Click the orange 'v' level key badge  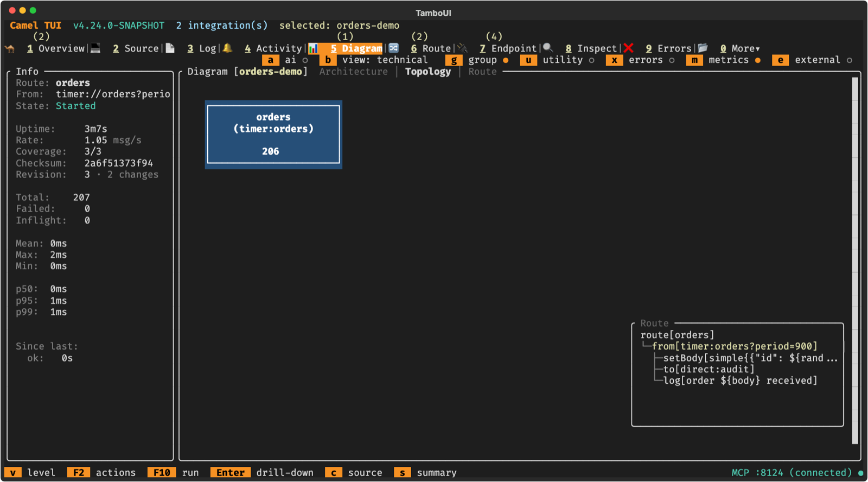tap(13, 473)
